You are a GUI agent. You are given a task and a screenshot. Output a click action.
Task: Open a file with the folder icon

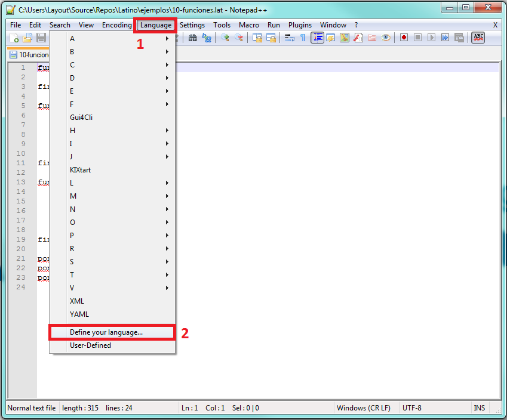[27, 37]
